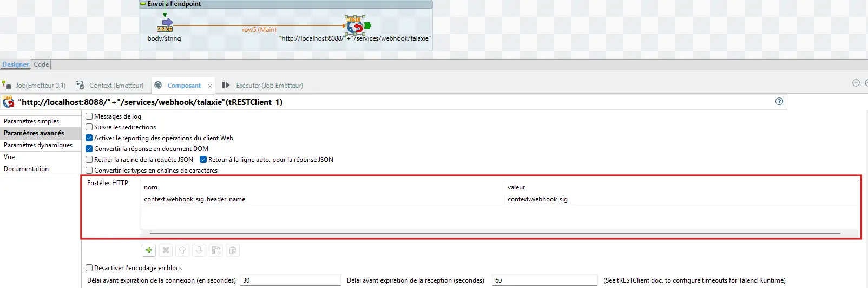The width and height of the screenshot is (868, 288).
Task: Minimize the component panel
Action: pyautogui.click(x=856, y=83)
